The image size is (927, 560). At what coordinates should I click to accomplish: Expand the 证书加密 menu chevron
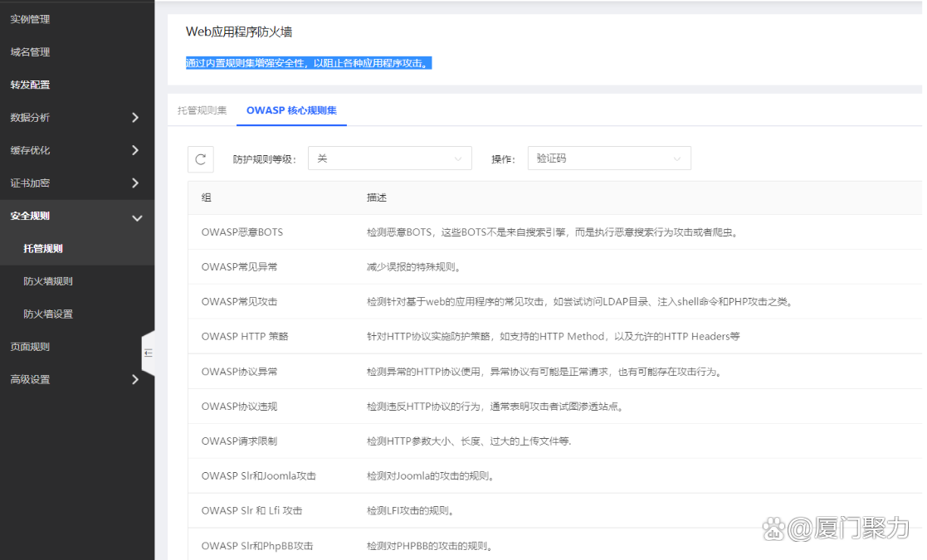pos(135,183)
